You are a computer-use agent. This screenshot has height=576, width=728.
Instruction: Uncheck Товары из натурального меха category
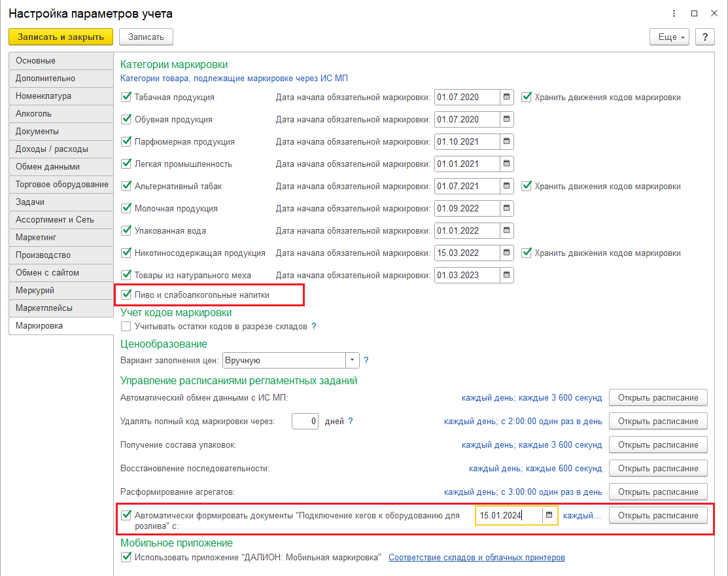(x=126, y=276)
